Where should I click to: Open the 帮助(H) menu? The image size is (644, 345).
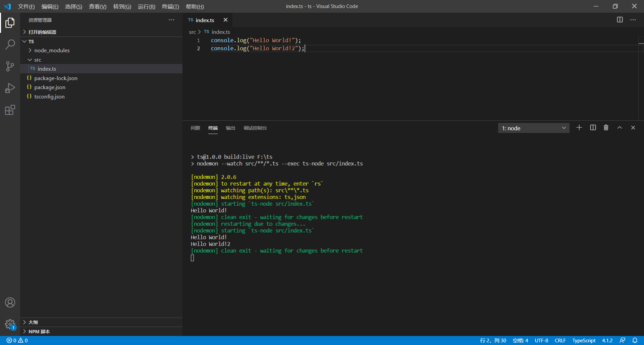[x=195, y=6]
